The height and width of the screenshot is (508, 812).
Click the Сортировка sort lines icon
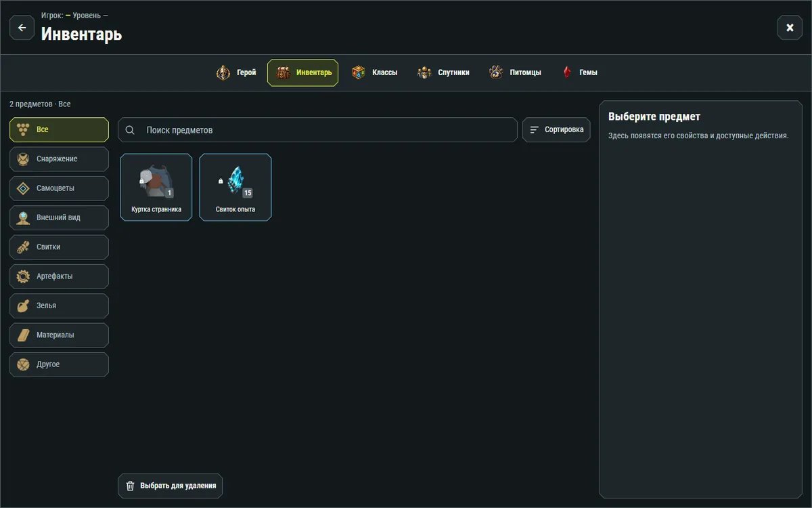tap(535, 130)
